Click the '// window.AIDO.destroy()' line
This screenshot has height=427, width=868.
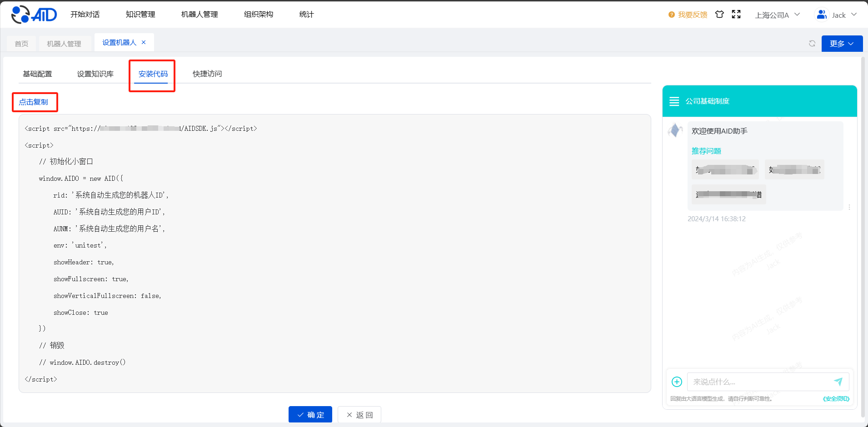click(82, 362)
